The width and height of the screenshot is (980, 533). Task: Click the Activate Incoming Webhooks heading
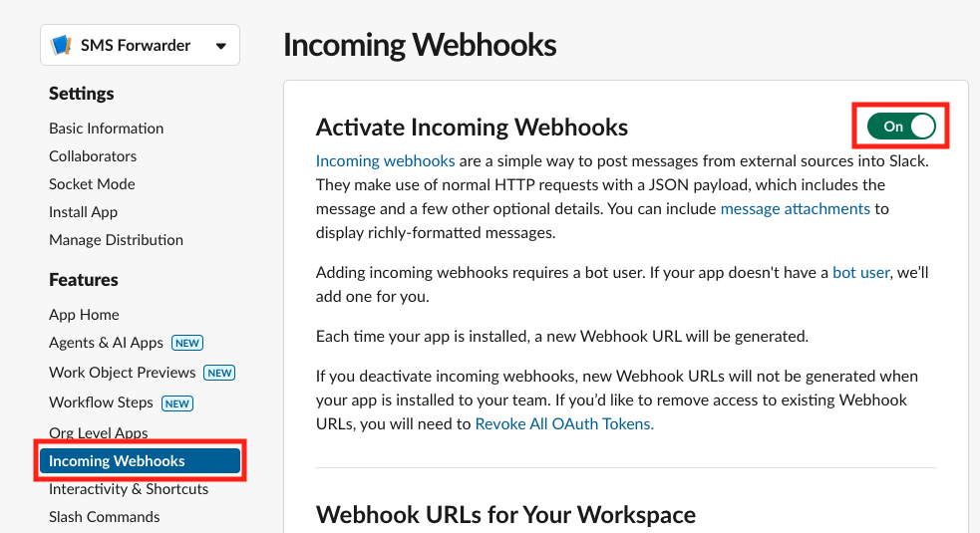pyautogui.click(x=472, y=128)
